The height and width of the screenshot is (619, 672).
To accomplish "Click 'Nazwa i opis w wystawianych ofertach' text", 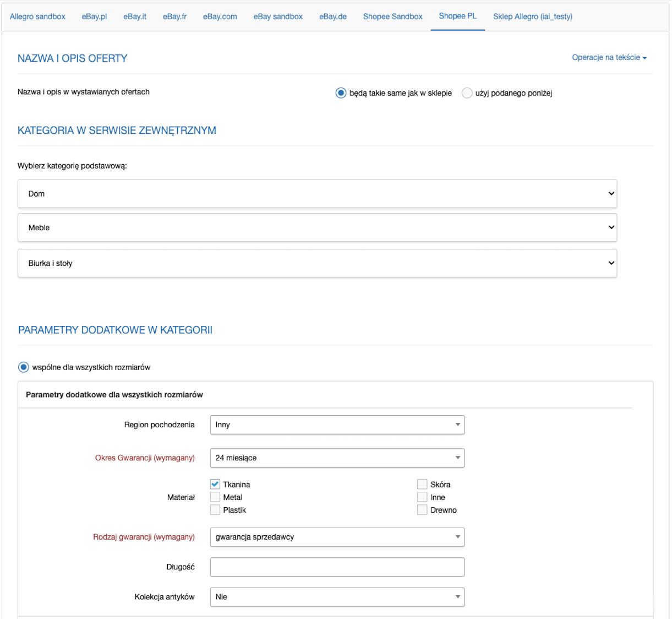I will pyautogui.click(x=84, y=92).
